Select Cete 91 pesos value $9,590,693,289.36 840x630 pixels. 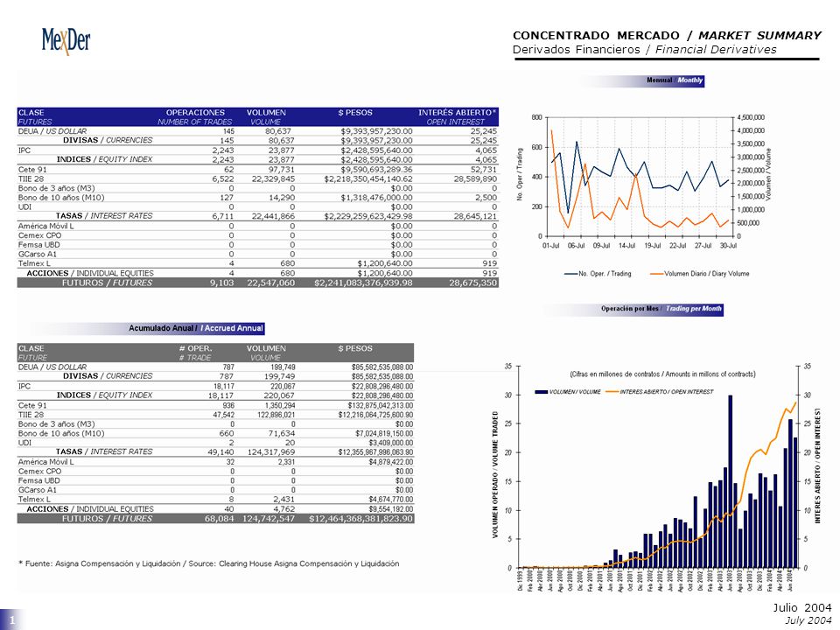click(x=376, y=169)
